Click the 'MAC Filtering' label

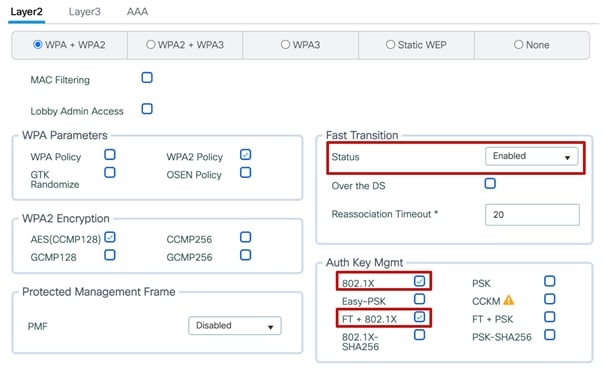(60, 80)
